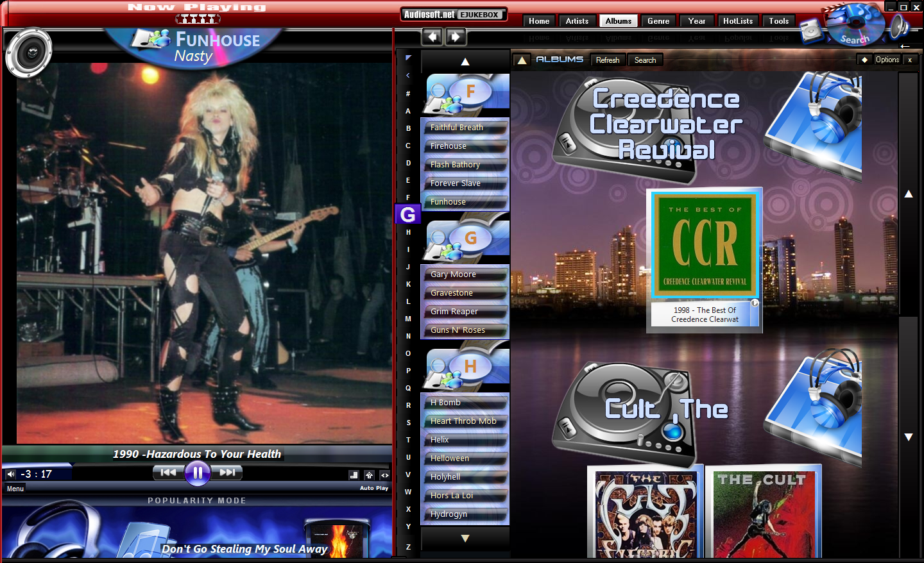Screen dimensions: 924x563
Task: Click the playback progress bar
Action: point(197,464)
